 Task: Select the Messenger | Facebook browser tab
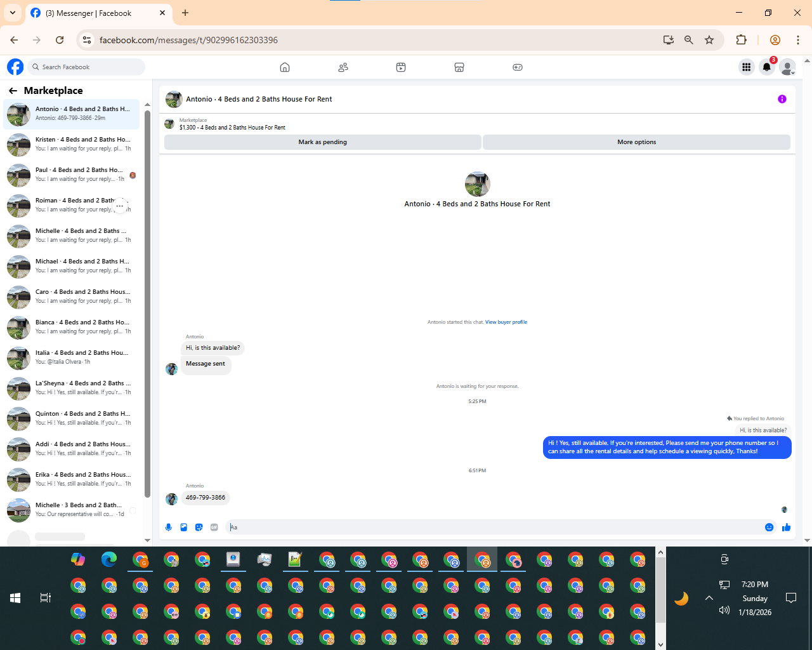(98, 13)
